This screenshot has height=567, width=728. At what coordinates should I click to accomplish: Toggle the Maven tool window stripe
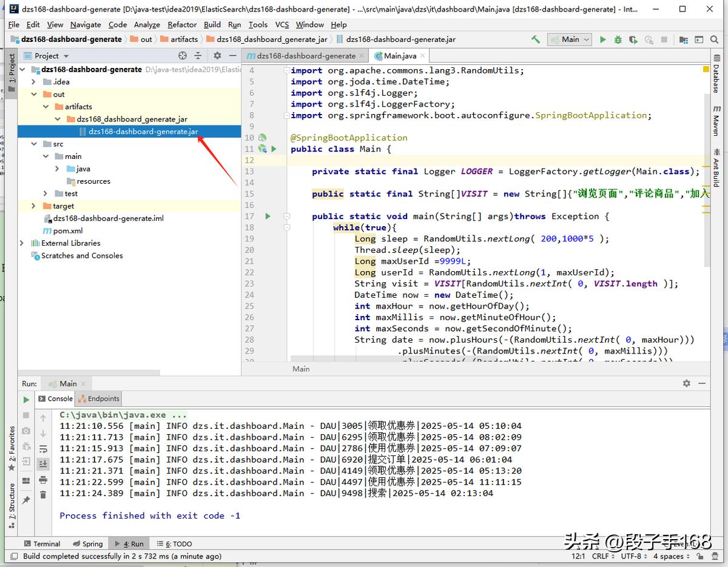[x=716, y=121]
